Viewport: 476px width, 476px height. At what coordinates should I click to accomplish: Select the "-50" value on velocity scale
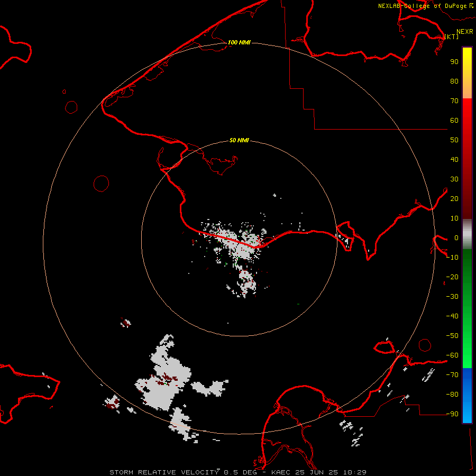click(452, 336)
